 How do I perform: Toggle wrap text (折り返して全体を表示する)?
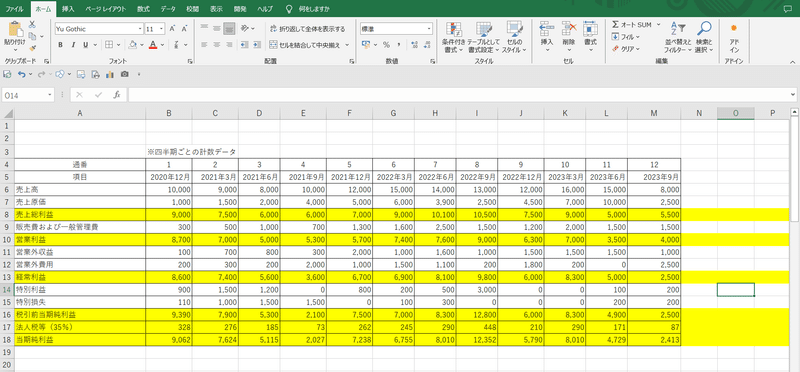coord(307,29)
